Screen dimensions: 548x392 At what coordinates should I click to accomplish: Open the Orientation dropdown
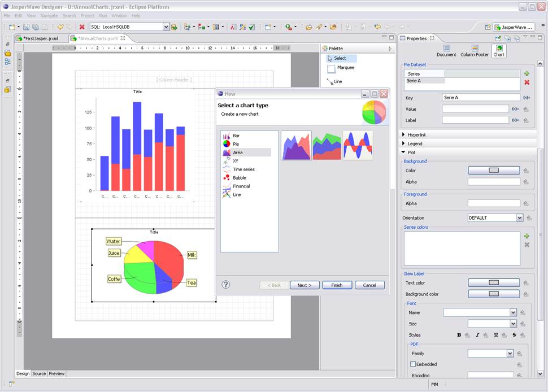(x=519, y=218)
